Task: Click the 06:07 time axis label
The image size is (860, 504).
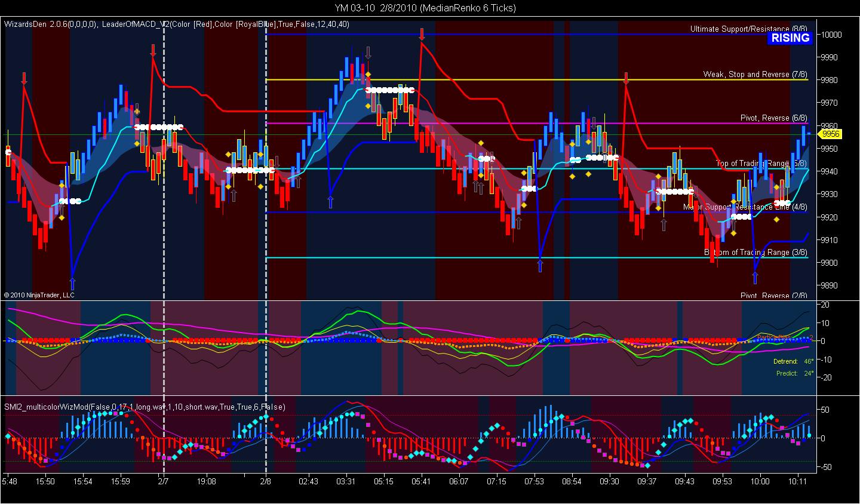Action: tap(459, 481)
